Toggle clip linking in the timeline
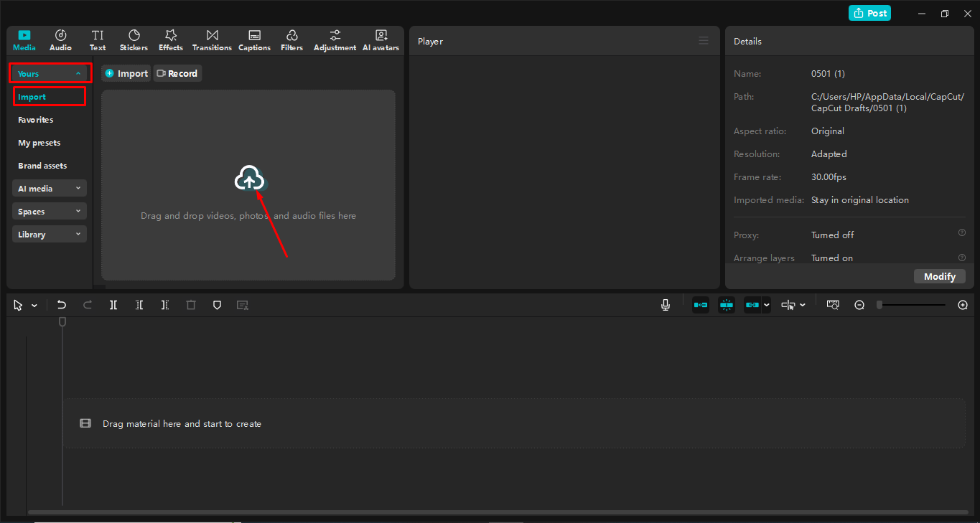This screenshot has height=523, width=980. click(752, 304)
